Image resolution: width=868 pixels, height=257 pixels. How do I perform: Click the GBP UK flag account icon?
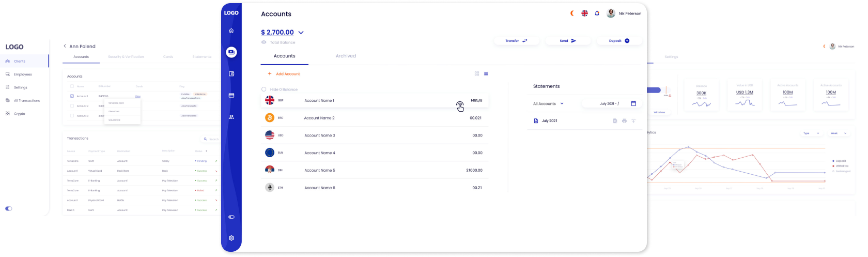point(270,100)
